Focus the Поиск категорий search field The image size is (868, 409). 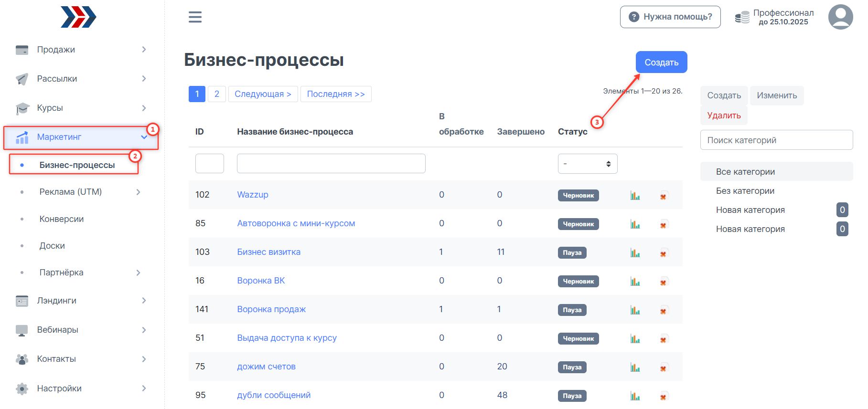(776, 140)
